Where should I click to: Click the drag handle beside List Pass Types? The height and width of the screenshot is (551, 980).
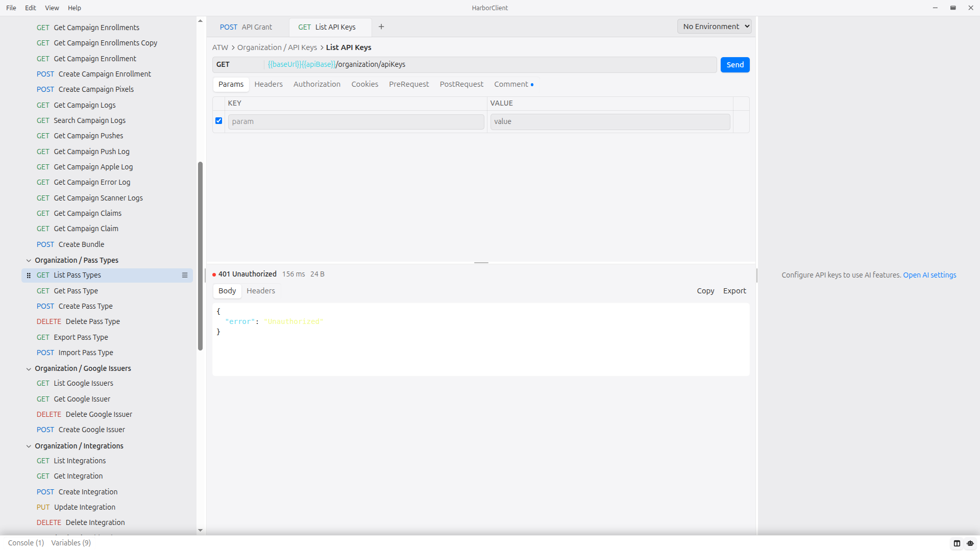click(x=29, y=275)
